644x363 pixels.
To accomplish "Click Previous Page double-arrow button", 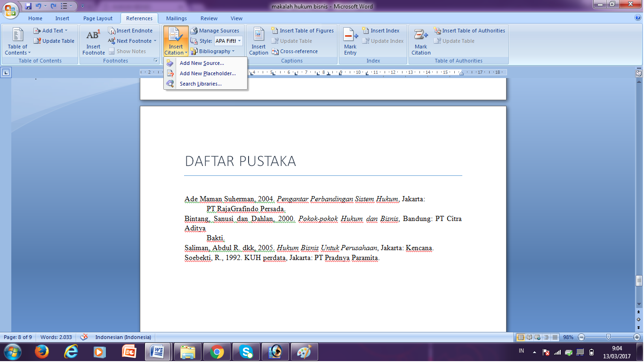I will click(x=638, y=312).
